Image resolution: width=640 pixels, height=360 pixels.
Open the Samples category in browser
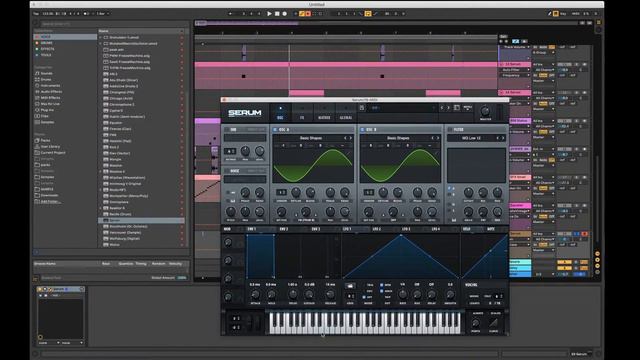(47, 122)
